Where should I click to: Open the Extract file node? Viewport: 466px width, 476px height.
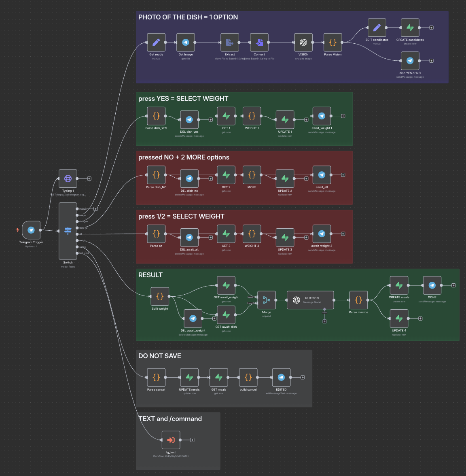pyautogui.click(x=230, y=42)
